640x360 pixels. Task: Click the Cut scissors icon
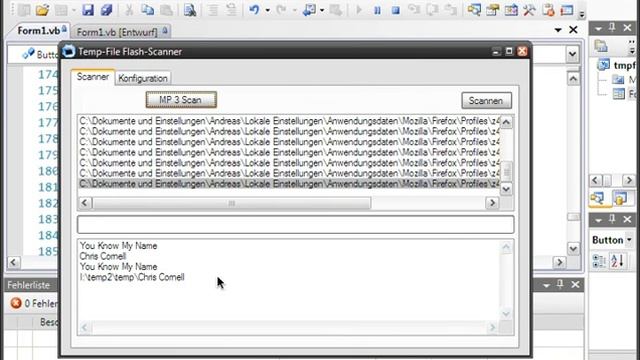pyautogui.click(x=129, y=9)
